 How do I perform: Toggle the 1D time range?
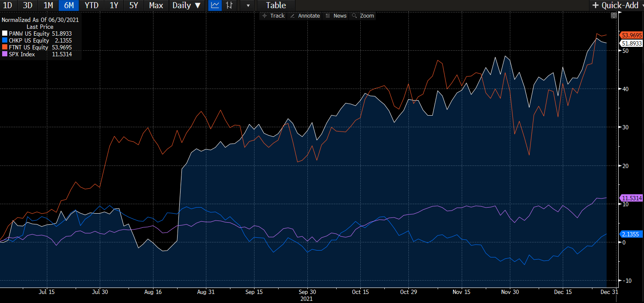(7, 6)
